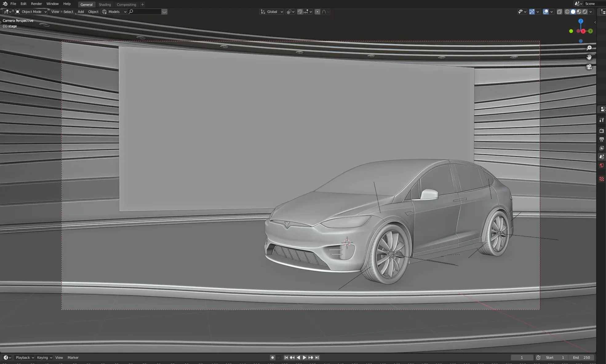606x364 pixels.
Task: Switch to Rendered viewport shading
Action: 585,11
